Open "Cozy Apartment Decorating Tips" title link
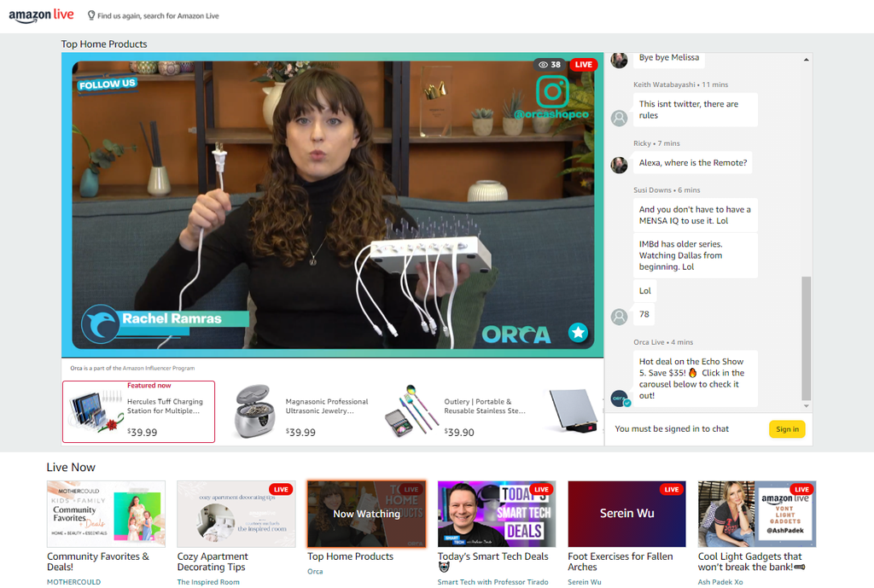Image resolution: width=874 pixels, height=588 pixels. point(213,562)
